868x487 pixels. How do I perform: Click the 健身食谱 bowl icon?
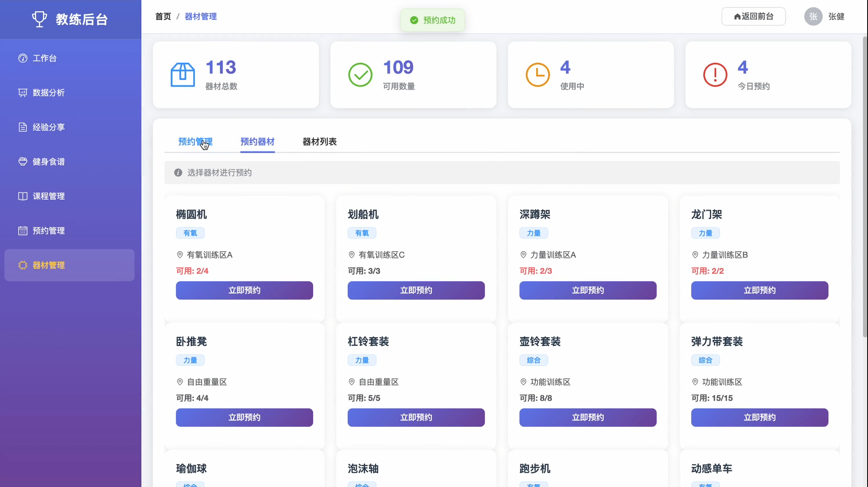tap(23, 162)
